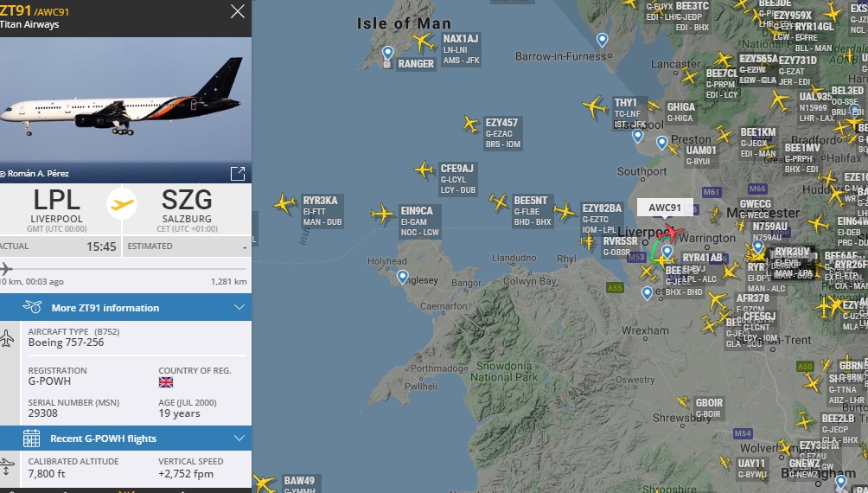Screen dimensions: 868x493
Task: Expand Recent G-POWH flights section
Action: tap(125, 439)
